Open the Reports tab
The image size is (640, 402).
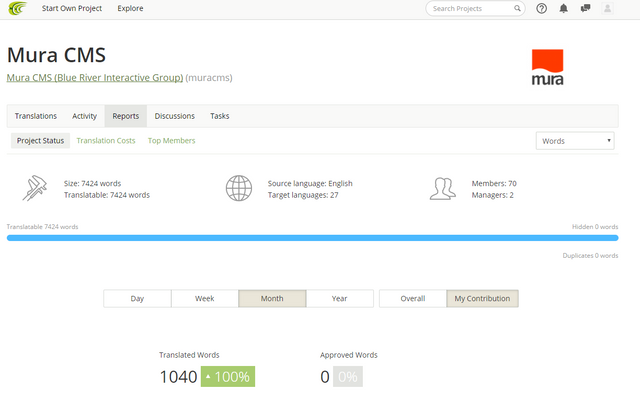(126, 116)
